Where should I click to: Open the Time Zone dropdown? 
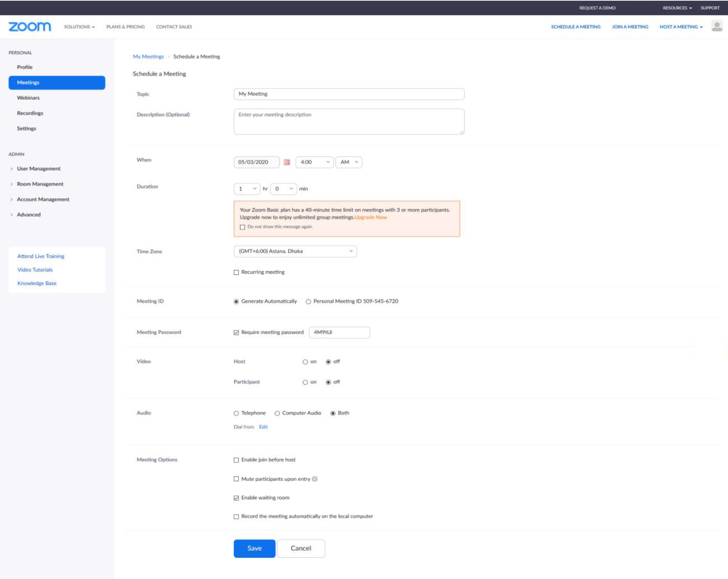[x=295, y=251]
